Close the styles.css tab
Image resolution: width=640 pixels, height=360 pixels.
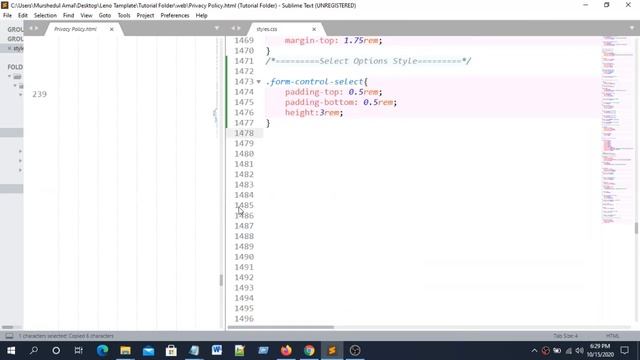click(x=314, y=29)
